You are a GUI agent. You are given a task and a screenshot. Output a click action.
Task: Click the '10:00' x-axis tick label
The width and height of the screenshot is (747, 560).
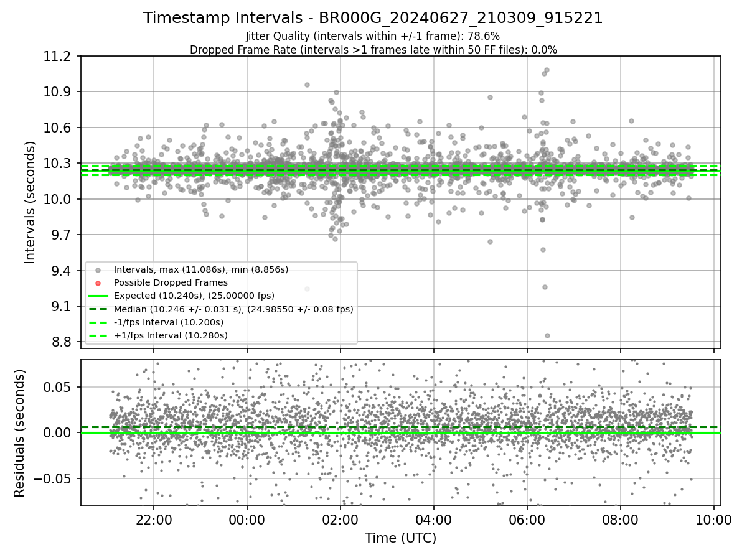click(x=714, y=520)
